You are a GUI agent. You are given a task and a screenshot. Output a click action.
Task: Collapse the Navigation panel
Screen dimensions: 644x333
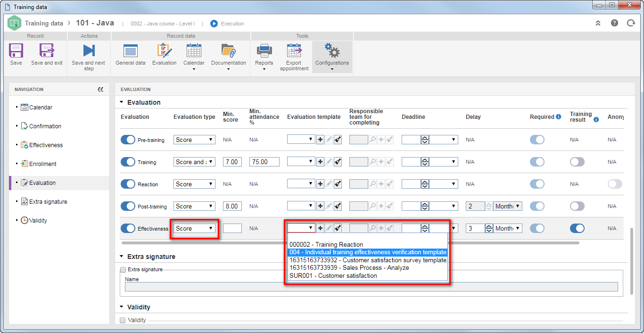coord(100,89)
